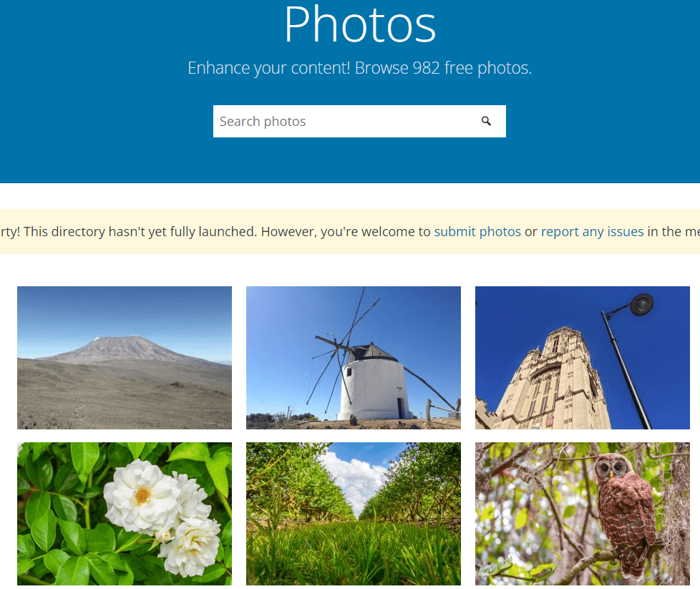This screenshot has width=700, height=589.
Task: Click the yellow center of the rose
Action: (142, 495)
